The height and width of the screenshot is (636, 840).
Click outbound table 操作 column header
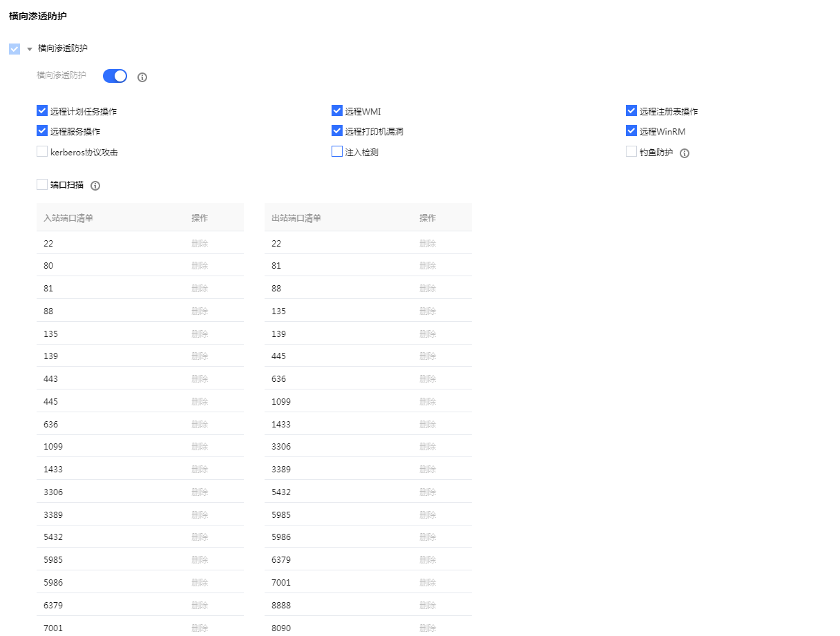(428, 218)
